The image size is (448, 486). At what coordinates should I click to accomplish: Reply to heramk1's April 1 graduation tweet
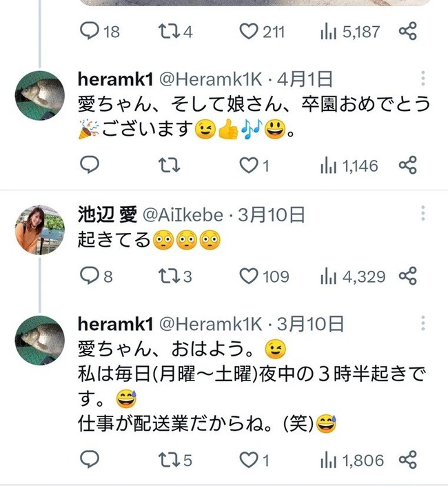90,165
